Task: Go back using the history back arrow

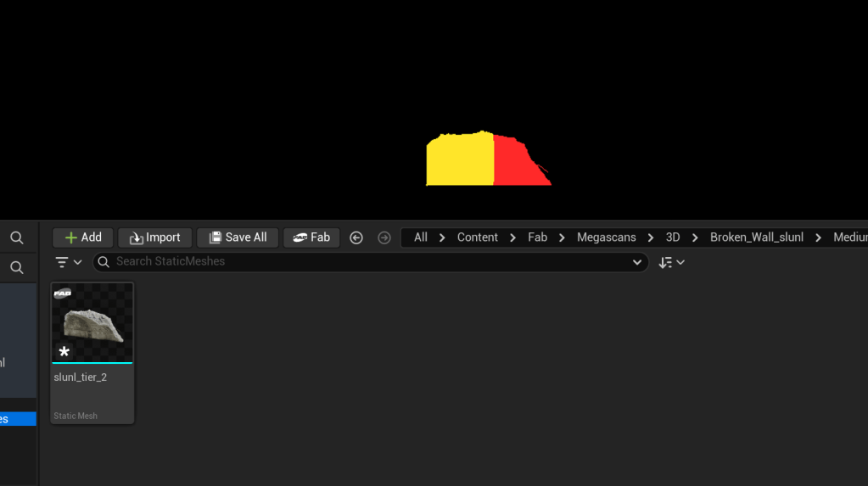Action: (356, 237)
